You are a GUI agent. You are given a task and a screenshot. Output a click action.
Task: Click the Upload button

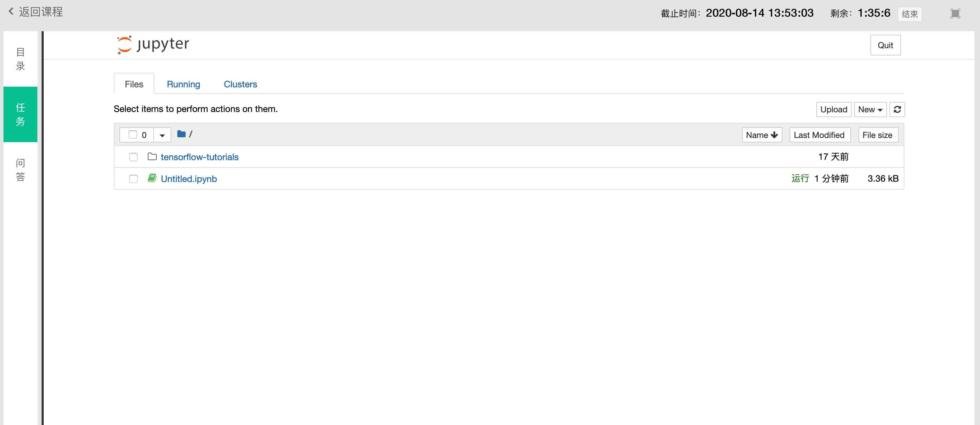833,110
